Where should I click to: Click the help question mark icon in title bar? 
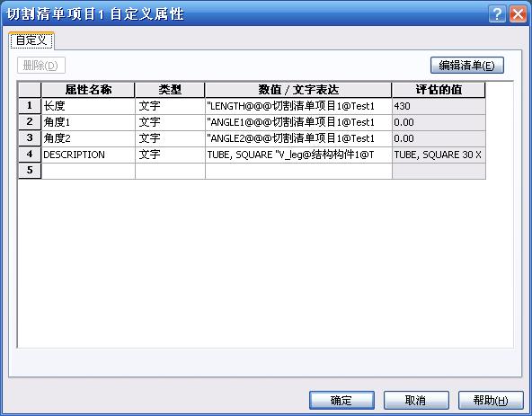[x=497, y=13]
